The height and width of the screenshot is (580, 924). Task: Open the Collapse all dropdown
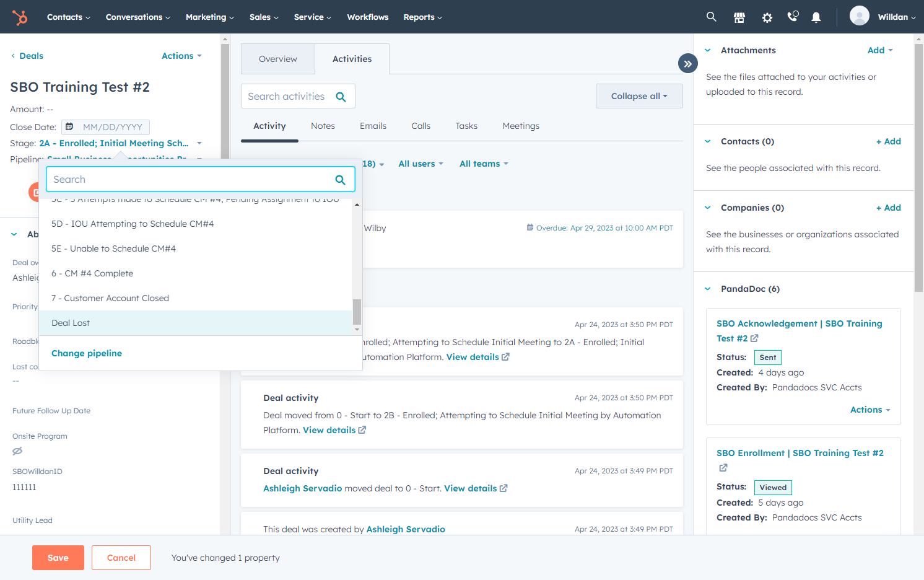[x=639, y=96]
